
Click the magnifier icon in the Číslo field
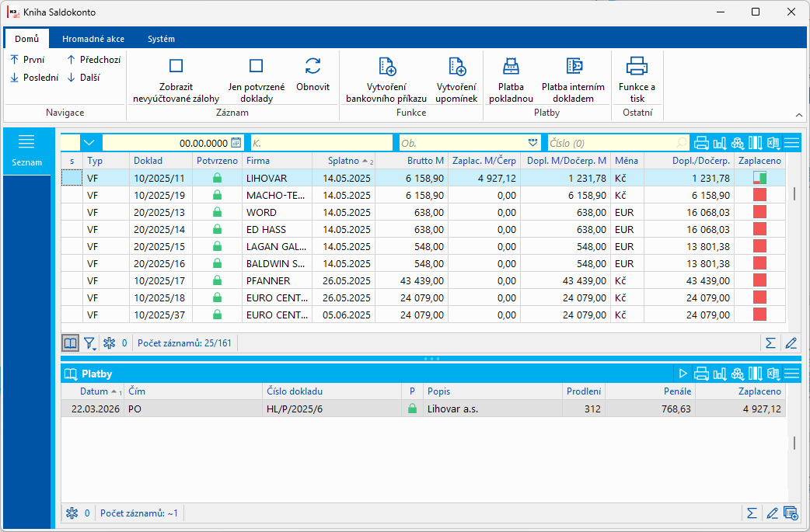[x=682, y=143]
